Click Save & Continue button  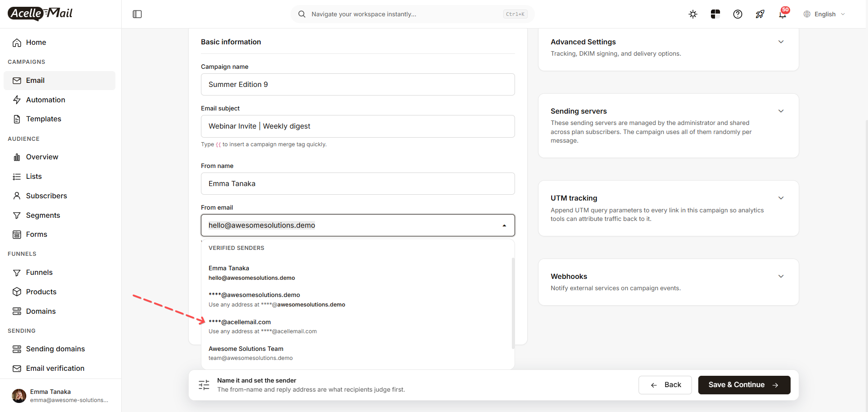pos(744,385)
